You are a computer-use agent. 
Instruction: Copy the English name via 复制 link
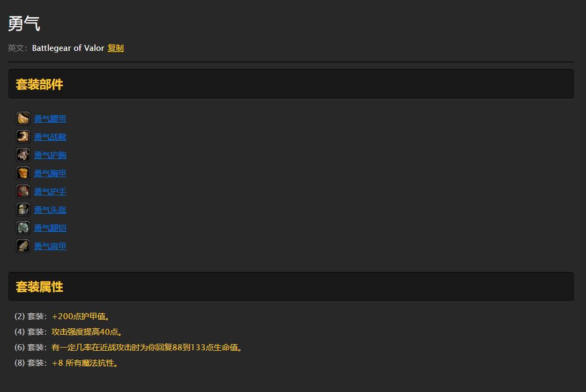[115, 48]
